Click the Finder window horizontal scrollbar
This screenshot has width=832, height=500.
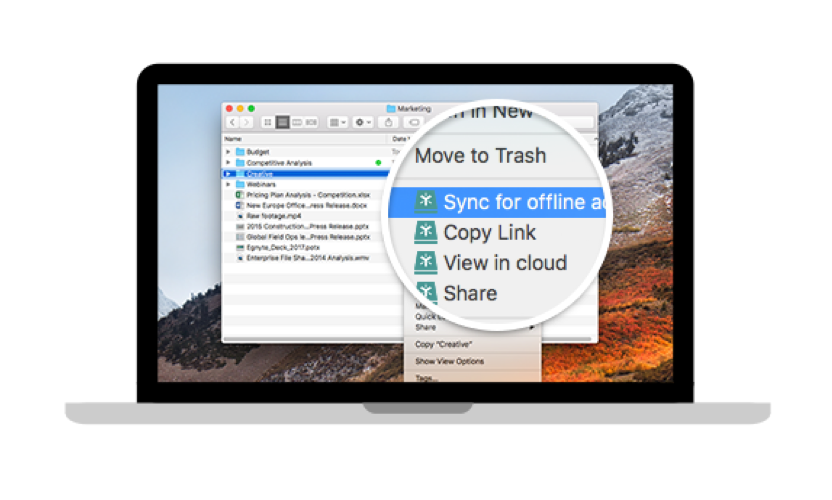(x=407, y=339)
